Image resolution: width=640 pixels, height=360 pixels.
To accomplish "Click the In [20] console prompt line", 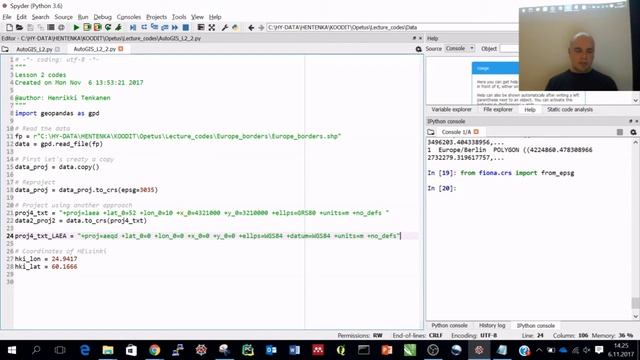I will 442,188.
